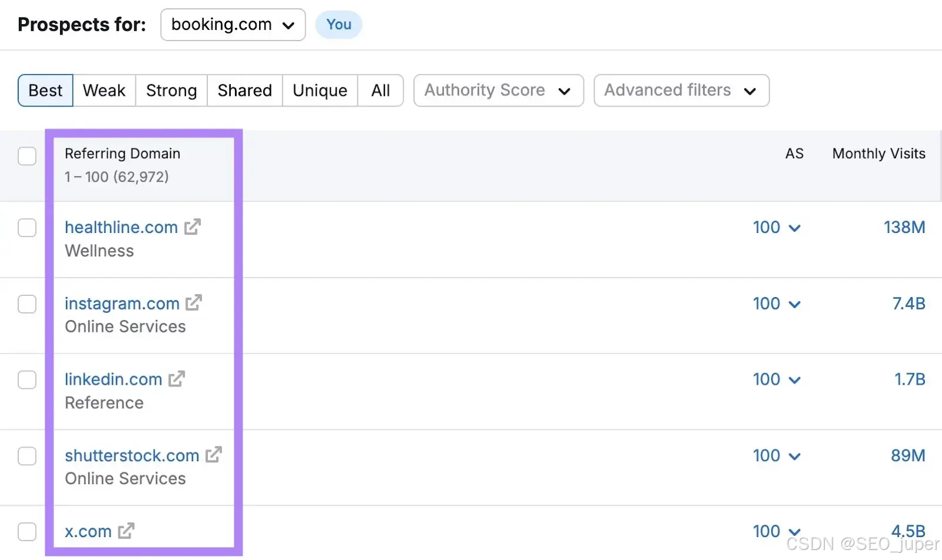
Task: Check the healthline.com row checkbox
Action: (27, 228)
